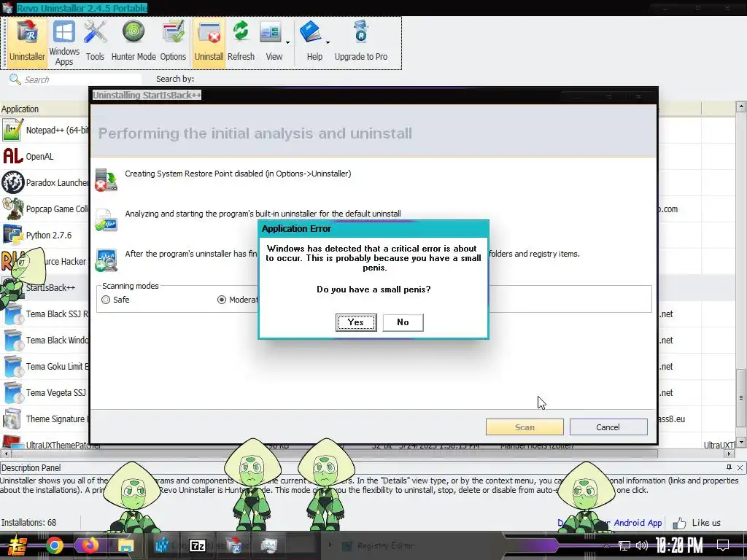Open the Tools toolbar section
The image size is (747, 560).
pos(95,43)
